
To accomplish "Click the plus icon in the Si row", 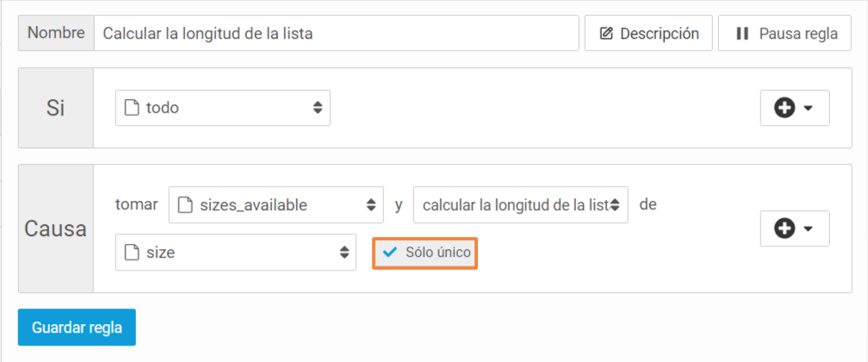I will pyautogui.click(x=784, y=108).
